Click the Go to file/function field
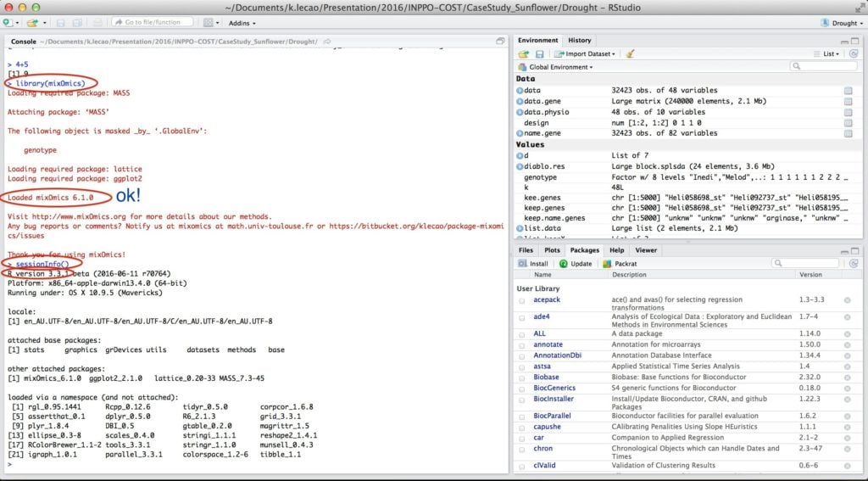868x481 pixels. [x=153, y=22]
